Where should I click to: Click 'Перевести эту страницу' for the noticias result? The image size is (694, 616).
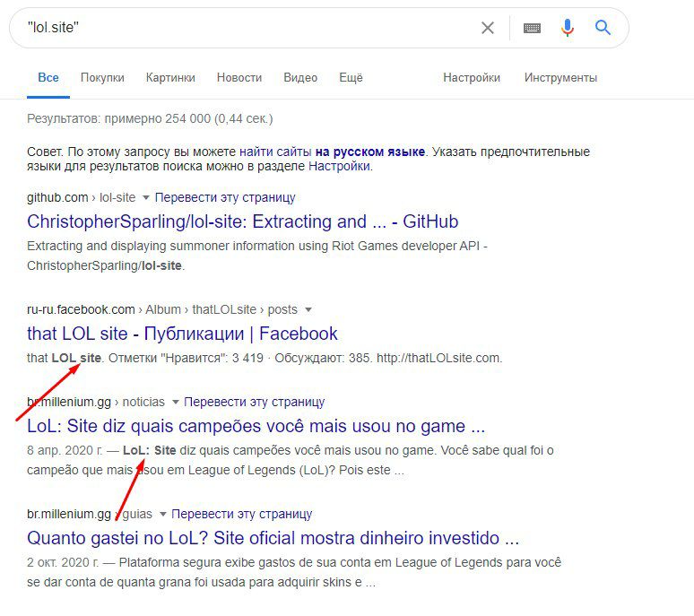[254, 402]
